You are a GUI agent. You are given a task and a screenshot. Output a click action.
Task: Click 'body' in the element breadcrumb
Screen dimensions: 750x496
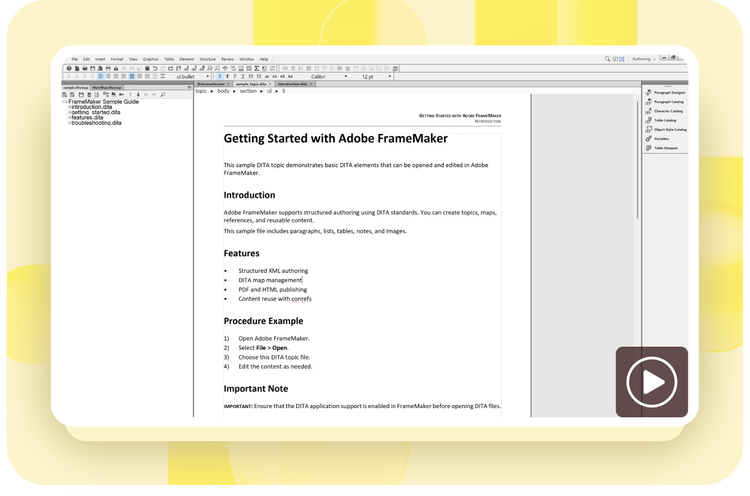point(223,91)
